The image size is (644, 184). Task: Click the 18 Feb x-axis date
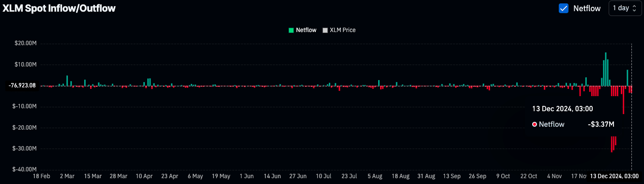coord(41,176)
